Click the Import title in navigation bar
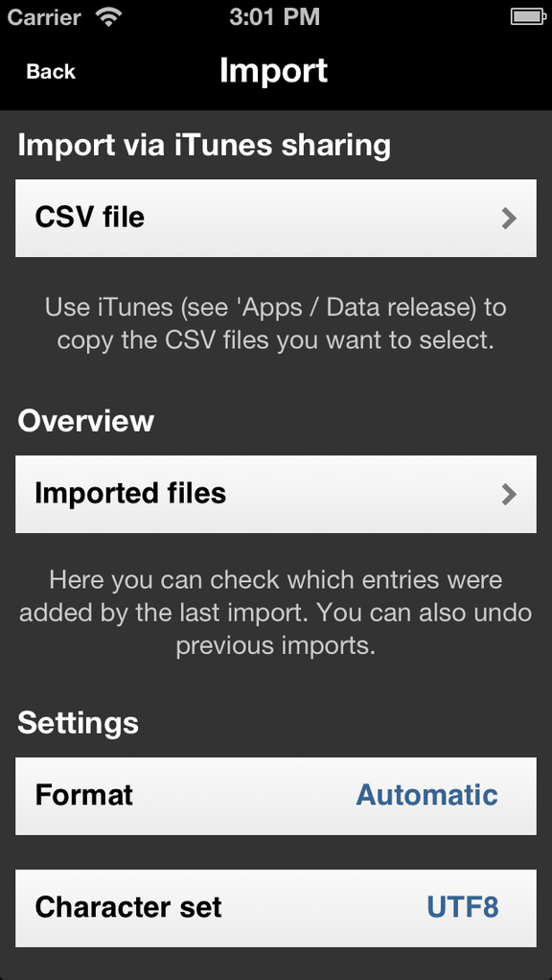This screenshot has width=552, height=980. [273, 71]
